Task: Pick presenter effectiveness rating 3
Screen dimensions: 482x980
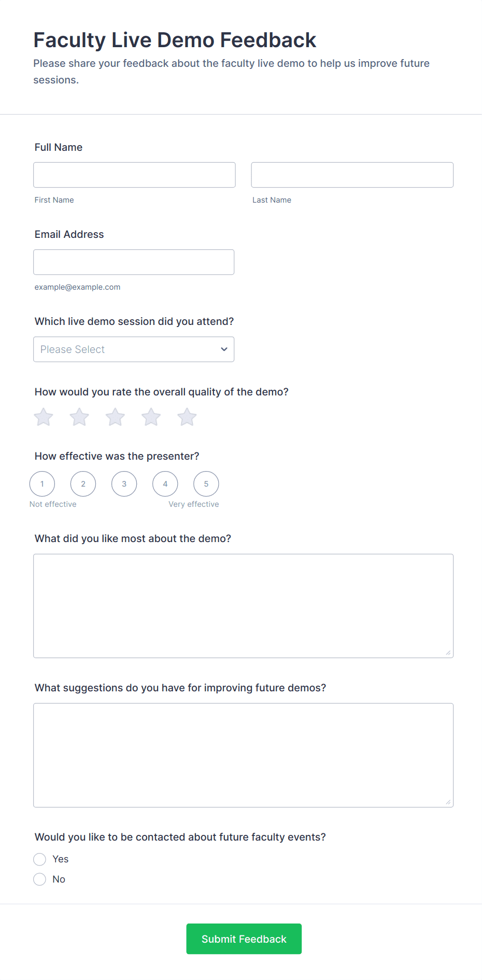Action: point(124,484)
